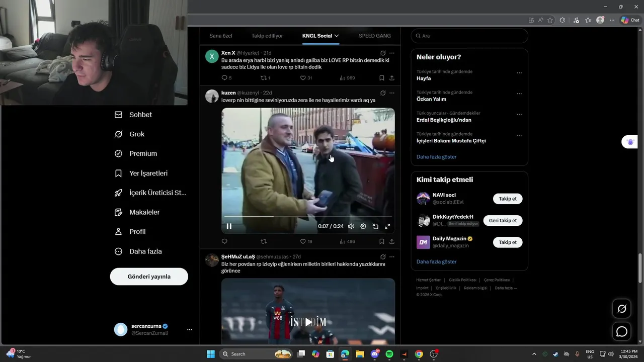
Task: Switch to Sana özel tab
Action: [221, 36]
